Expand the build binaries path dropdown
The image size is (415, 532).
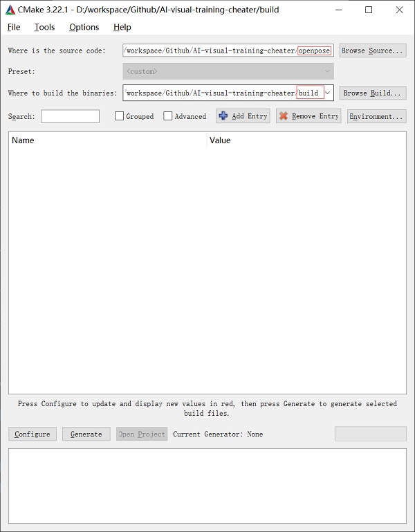click(327, 93)
